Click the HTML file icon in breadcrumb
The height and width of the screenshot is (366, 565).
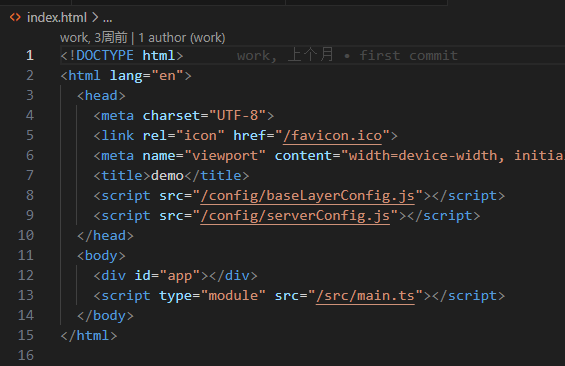point(15,17)
